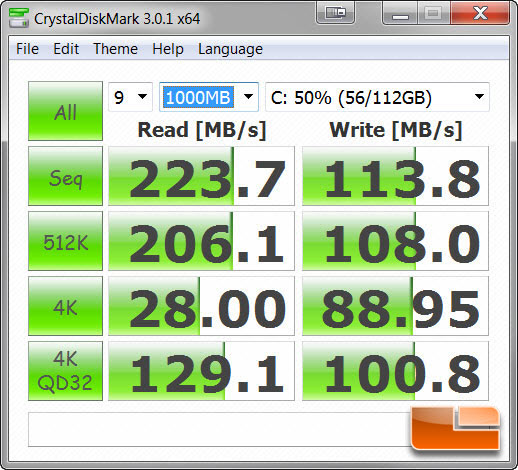
Task: Expand the test count dropdown showing 9
Action: pyautogui.click(x=130, y=97)
